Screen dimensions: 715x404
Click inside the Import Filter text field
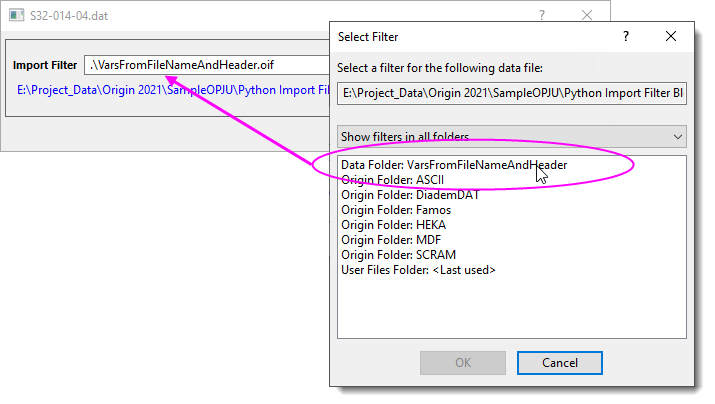coord(205,65)
